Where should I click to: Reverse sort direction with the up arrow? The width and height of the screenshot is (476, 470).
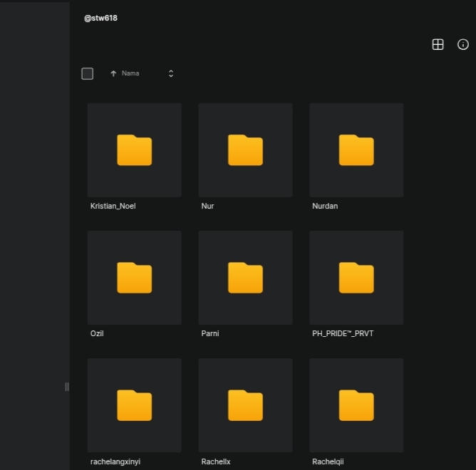113,73
